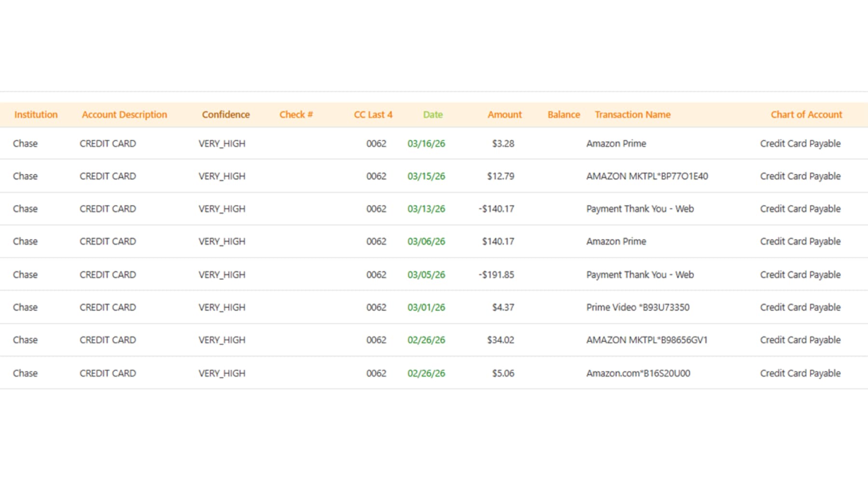Click 0062 in the 03/05/26 row
This screenshot has width=868, height=488.
point(376,275)
